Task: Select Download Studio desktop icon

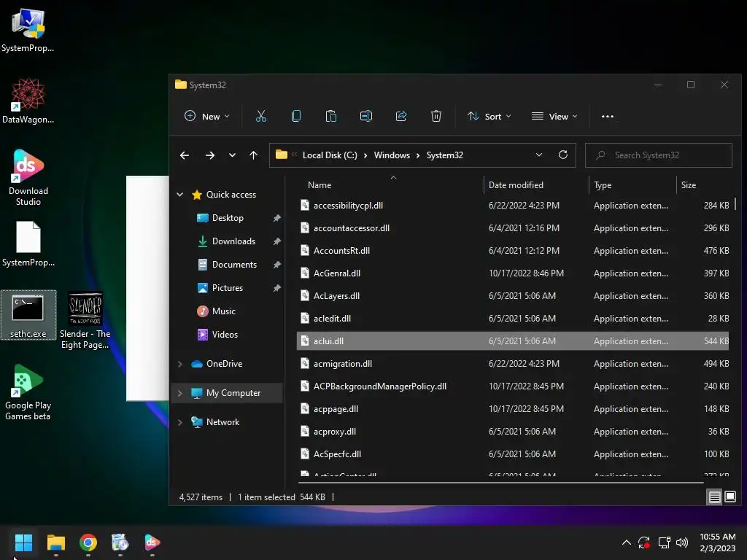Action: 28,177
